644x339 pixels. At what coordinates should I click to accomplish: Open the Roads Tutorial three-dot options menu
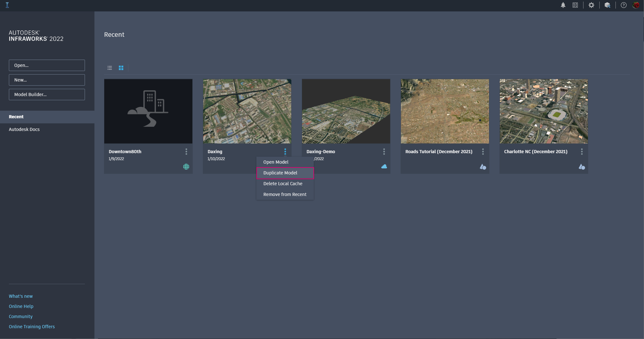pyautogui.click(x=483, y=152)
